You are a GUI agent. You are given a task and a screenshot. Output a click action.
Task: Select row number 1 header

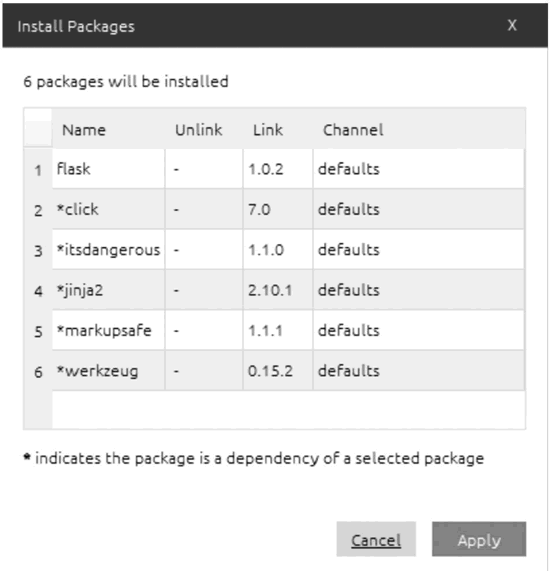[x=38, y=170]
